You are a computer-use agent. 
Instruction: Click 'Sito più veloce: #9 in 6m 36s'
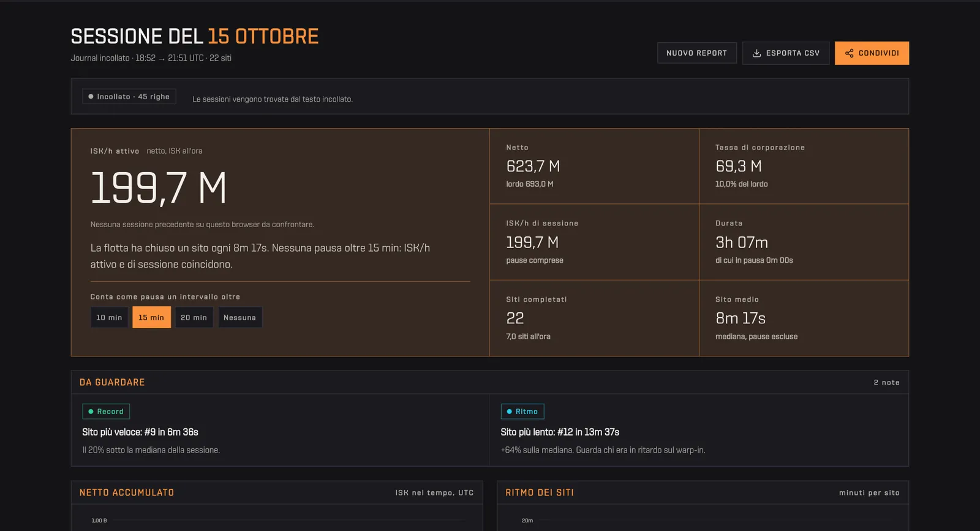pyautogui.click(x=140, y=432)
